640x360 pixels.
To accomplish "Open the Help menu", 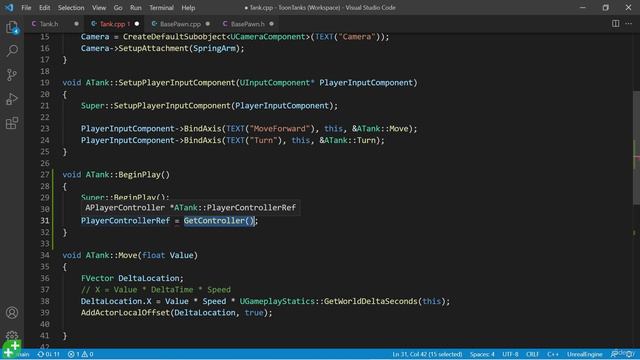I will pyautogui.click(x=188, y=8).
